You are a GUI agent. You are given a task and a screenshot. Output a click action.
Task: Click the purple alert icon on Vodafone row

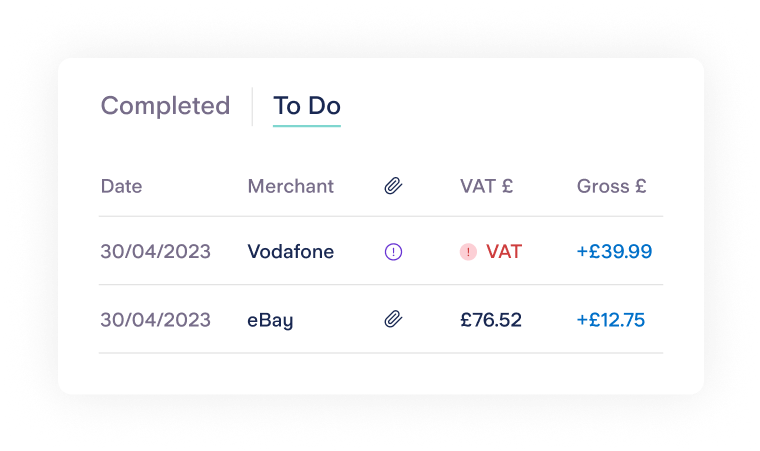pos(393,252)
